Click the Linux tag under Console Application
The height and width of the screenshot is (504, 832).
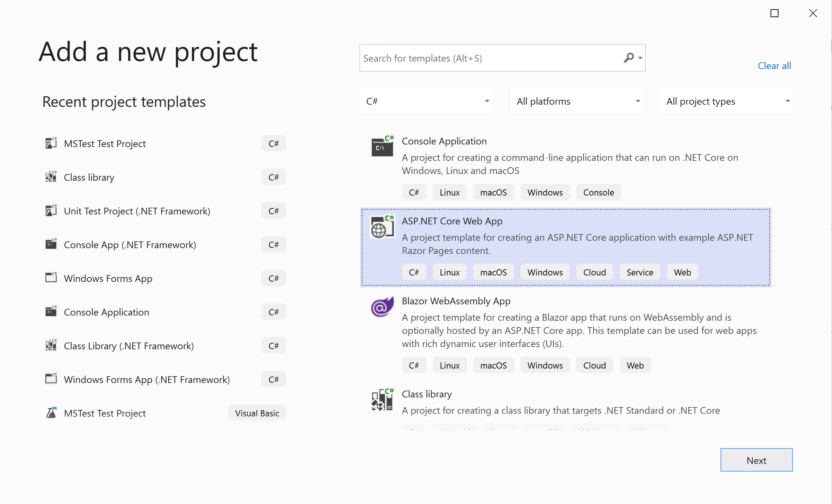[x=449, y=192]
